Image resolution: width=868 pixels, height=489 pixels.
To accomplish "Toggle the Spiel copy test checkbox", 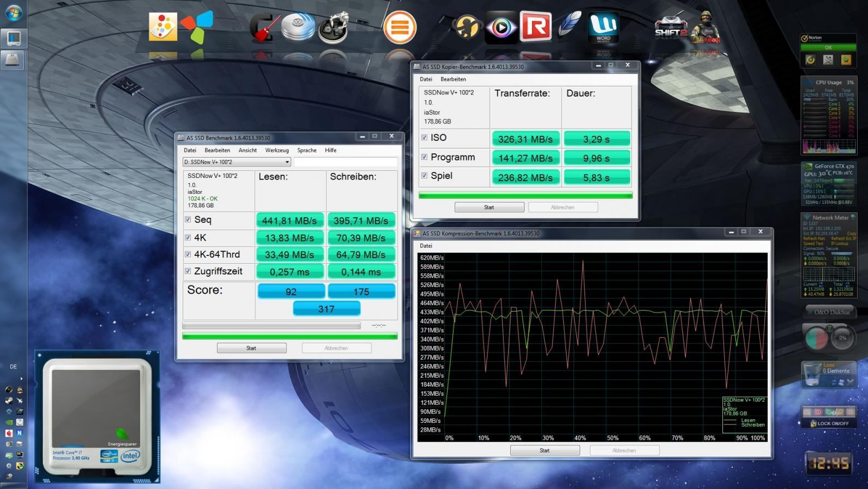I will [424, 176].
